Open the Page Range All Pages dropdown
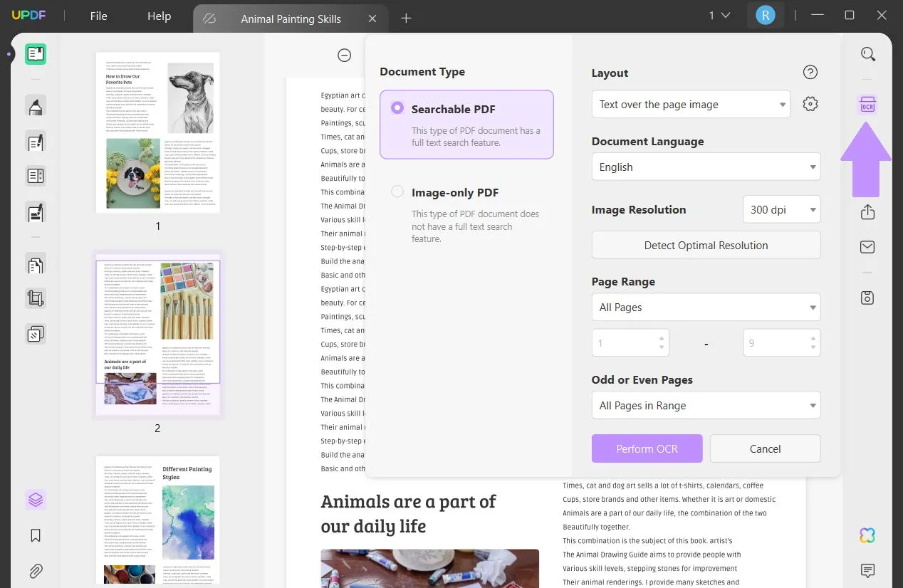Screen dimensions: 903x588 pos(706,307)
